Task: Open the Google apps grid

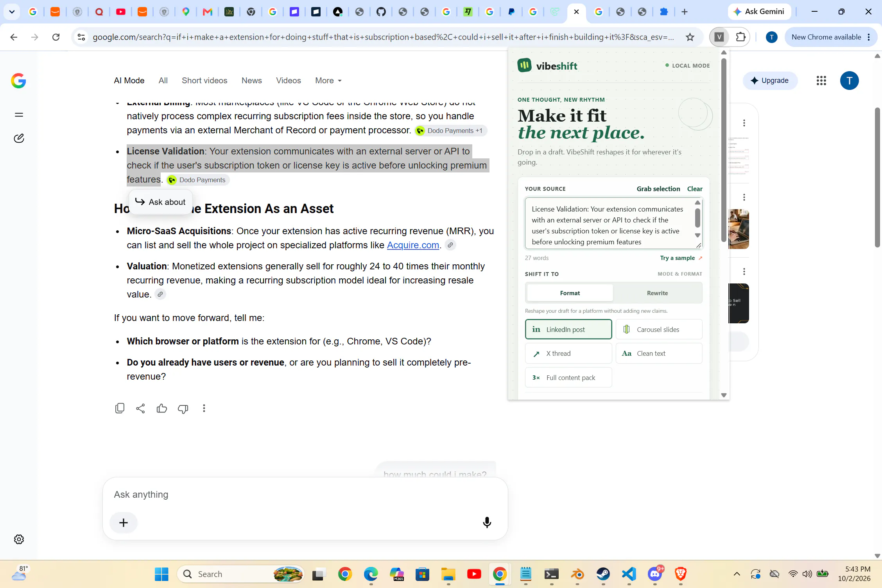Action: pos(821,81)
